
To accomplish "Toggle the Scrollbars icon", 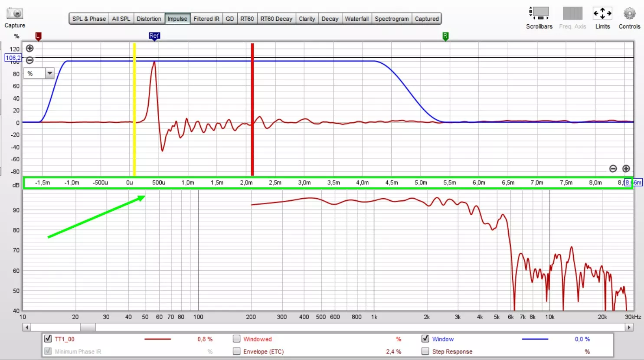I will pyautogui.click(x=539, y=13).
